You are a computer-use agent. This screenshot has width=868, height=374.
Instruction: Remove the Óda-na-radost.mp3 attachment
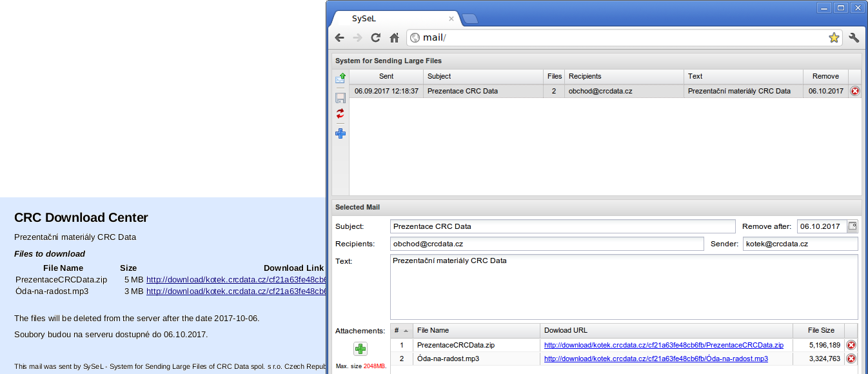point(851,359)
